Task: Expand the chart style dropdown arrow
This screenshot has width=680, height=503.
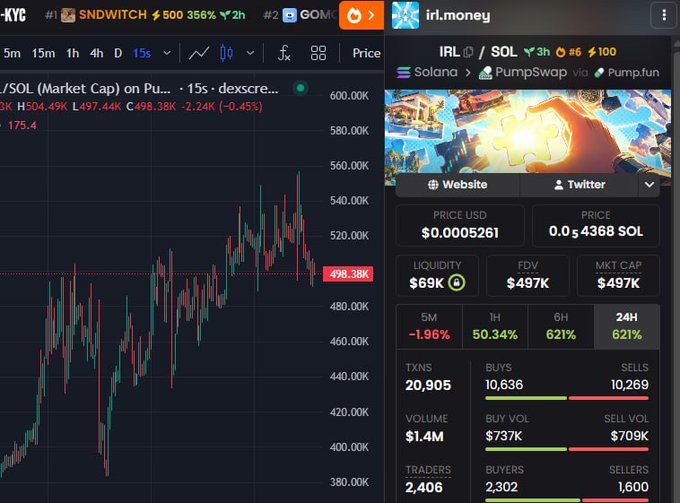Action: [250, 53]
